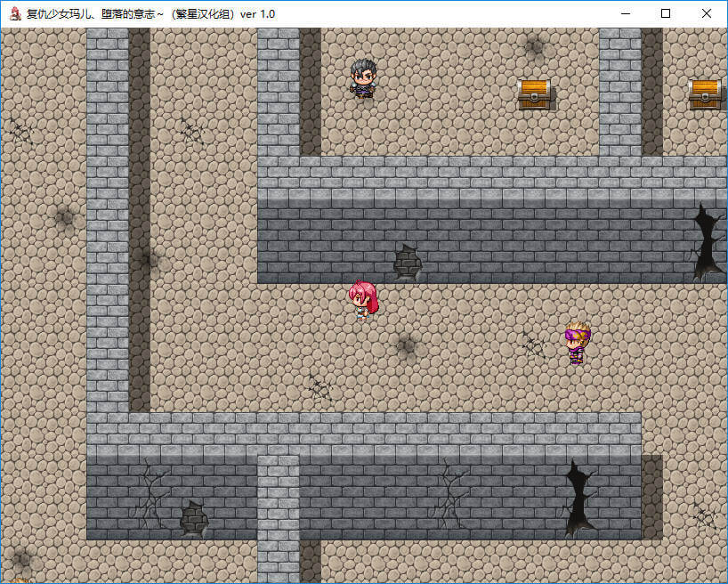Click scorch mark left of left chest
728x584 pixels.
click(x=534, y=47)
